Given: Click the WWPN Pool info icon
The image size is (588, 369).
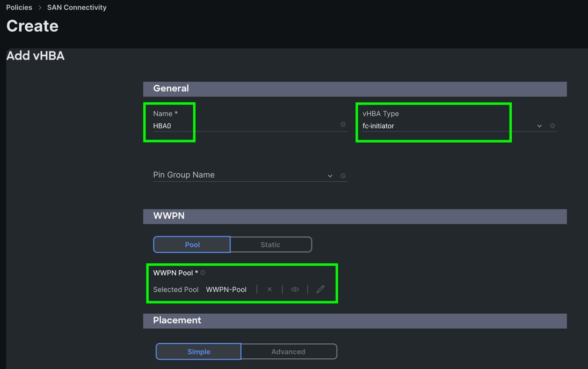Looking at the screenshot, I should click(x=203, y=273).
